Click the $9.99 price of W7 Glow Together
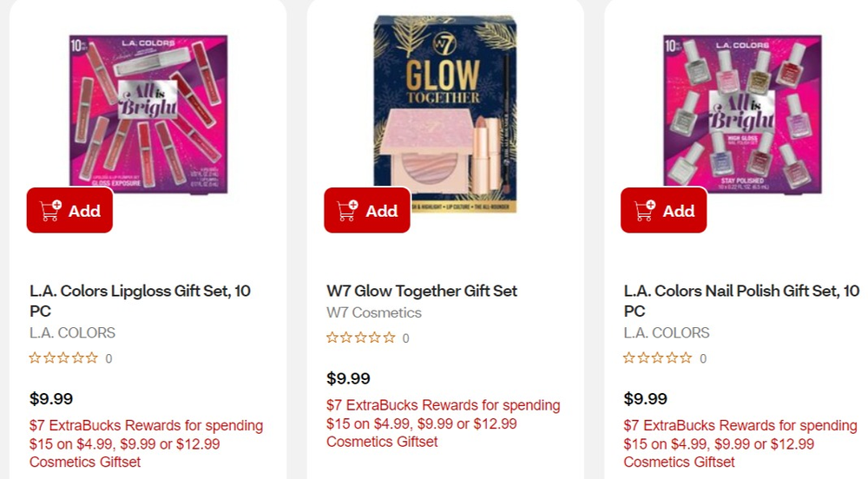The image size is (868, 479). (x=348, y=378)
